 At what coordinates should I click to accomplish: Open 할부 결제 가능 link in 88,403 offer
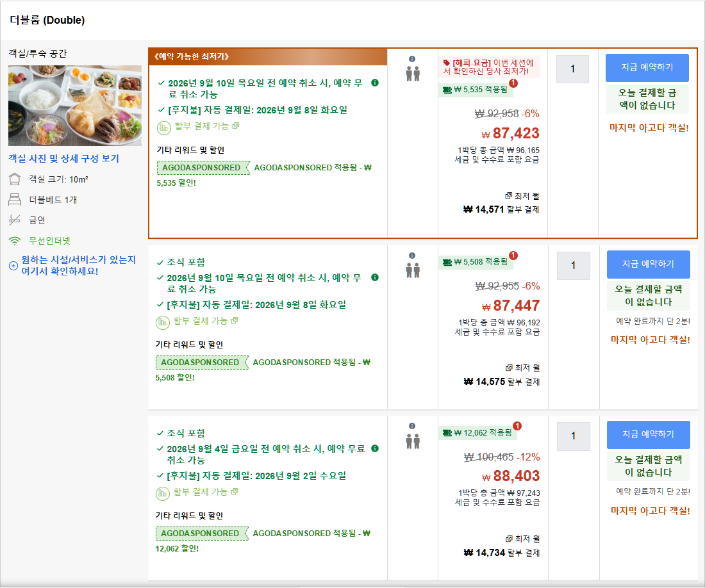pos(206,492)
